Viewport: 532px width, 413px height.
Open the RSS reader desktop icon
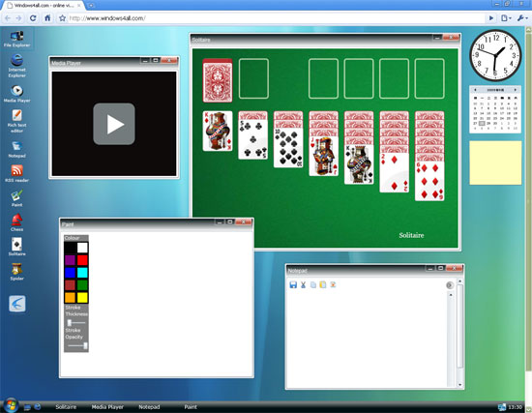pyautogui.click(x=17, y=173)
